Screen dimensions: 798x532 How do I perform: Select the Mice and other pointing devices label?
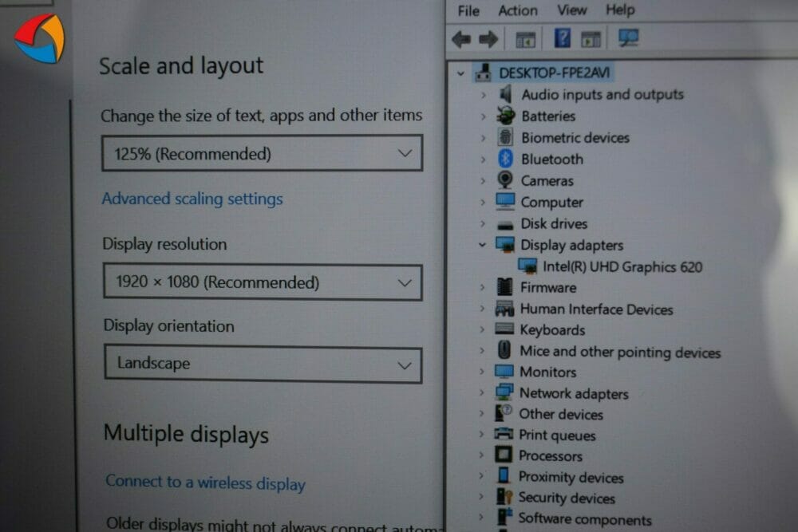pos(620,352)
